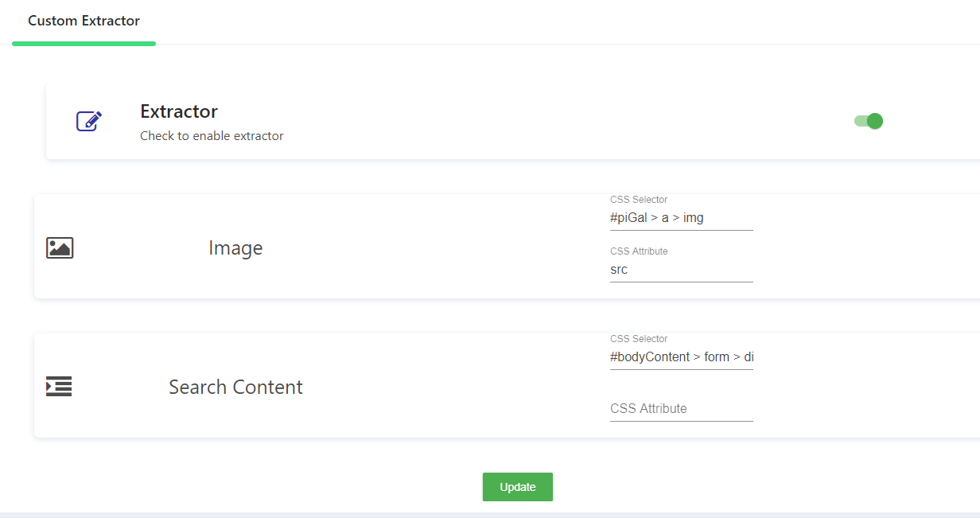
Task: Disable the Extractor toggle switch
Action: 869,121
